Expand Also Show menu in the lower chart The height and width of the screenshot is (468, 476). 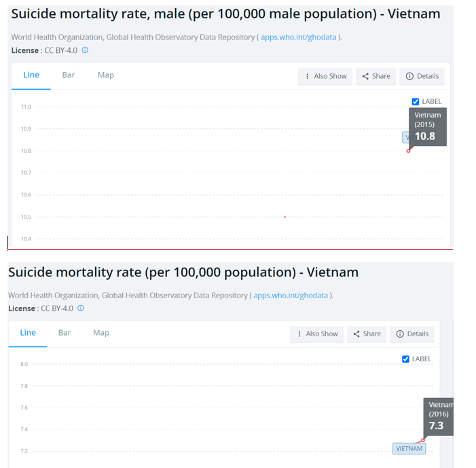(x=317, y=334)
